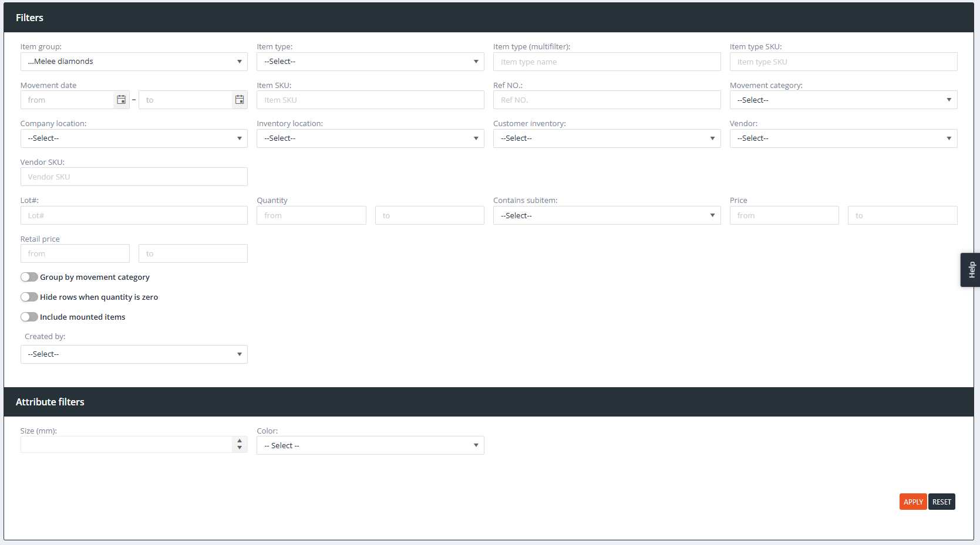The image size is (980, 545).
Task: Increase Size (mm) with up arrow
Action: (240, 441)
